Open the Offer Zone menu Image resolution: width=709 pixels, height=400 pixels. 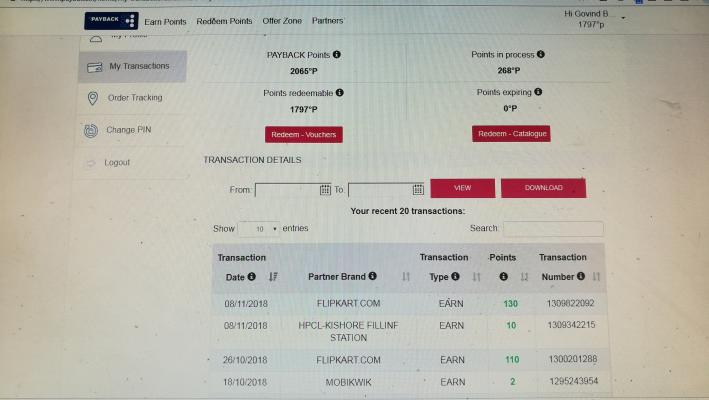[282, 21]
